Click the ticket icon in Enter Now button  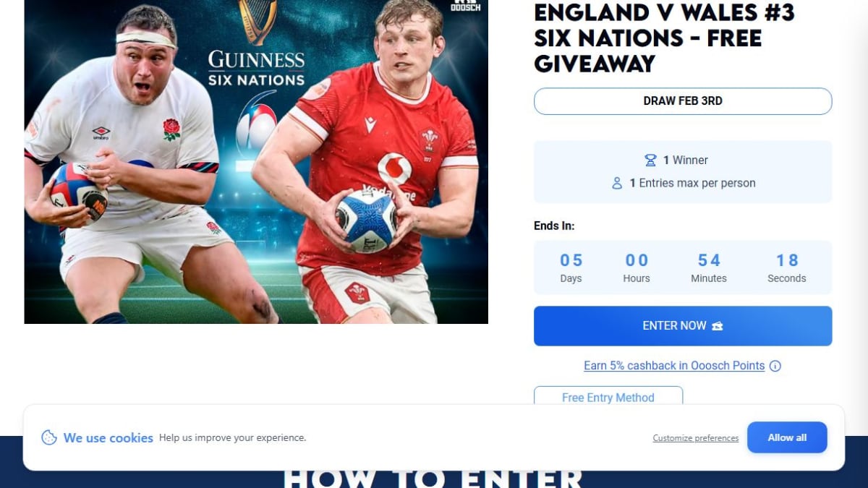pyautogui.click(x=718, y=326)
